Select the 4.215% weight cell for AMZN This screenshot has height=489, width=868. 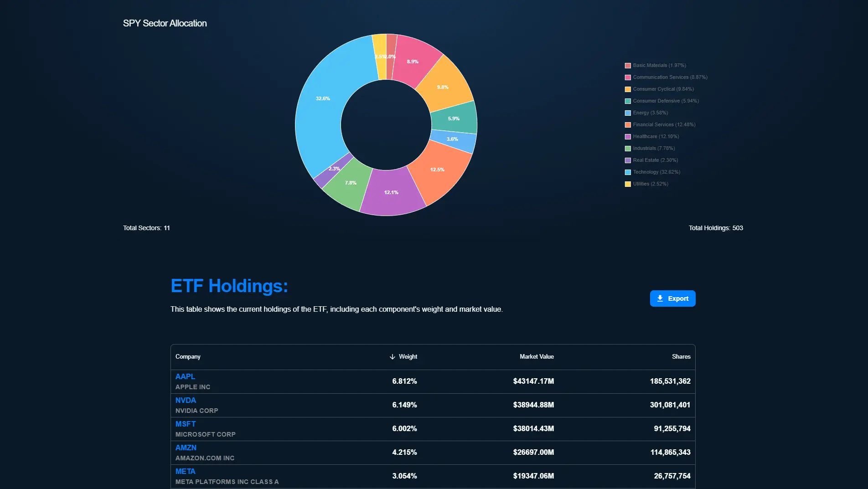(x=404, y=453)
